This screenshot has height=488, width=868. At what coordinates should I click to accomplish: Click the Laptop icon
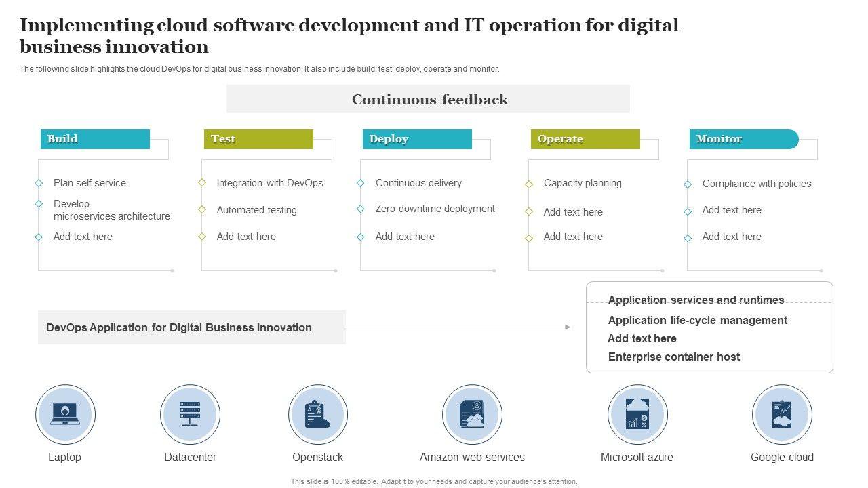(x=65, y=414)
